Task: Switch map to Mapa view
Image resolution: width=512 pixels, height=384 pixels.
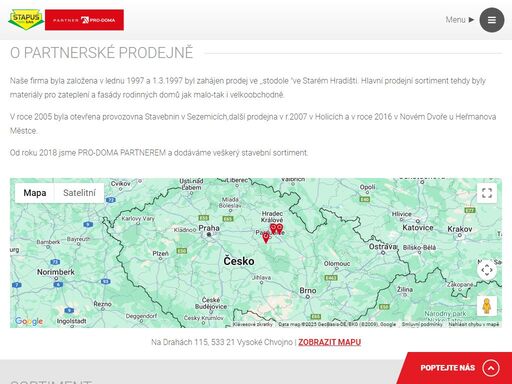Action: (35, 193)
